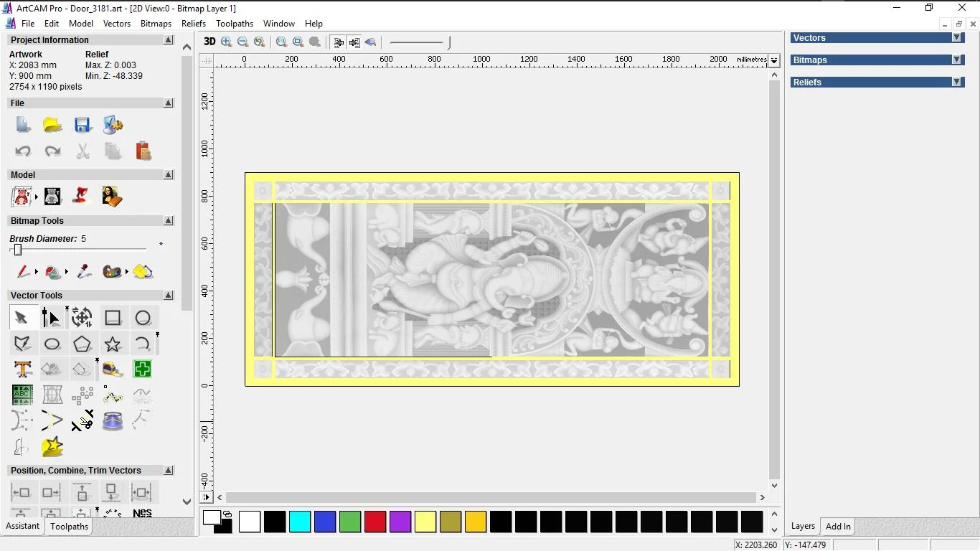
Task: Open the Toolpaths menu
Action: point(235,24)
